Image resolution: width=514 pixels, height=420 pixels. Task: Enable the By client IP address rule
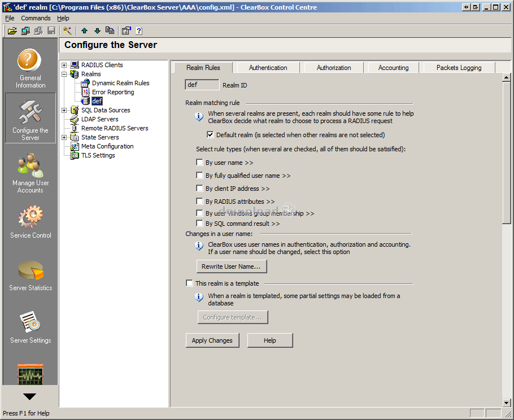199,188
